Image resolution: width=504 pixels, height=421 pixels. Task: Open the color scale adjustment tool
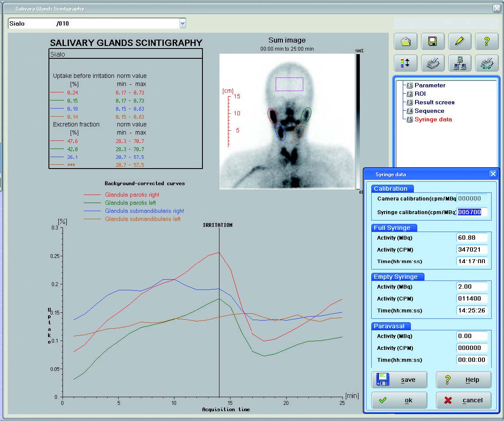pyautogui.click(x=406, y=63)
